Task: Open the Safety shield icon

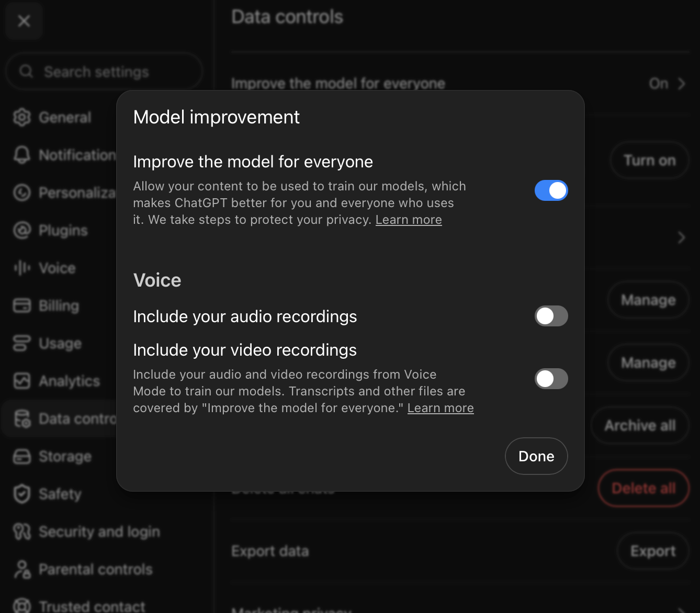Action: coord(22,494)
